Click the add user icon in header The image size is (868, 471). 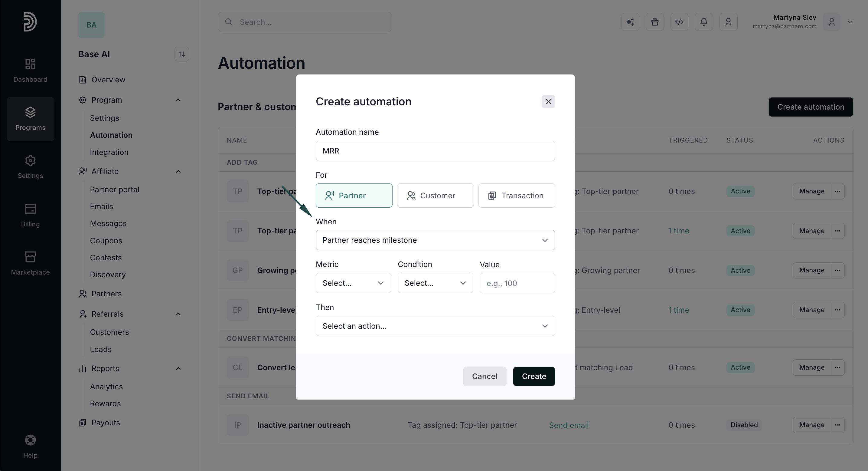coord(729,22)
